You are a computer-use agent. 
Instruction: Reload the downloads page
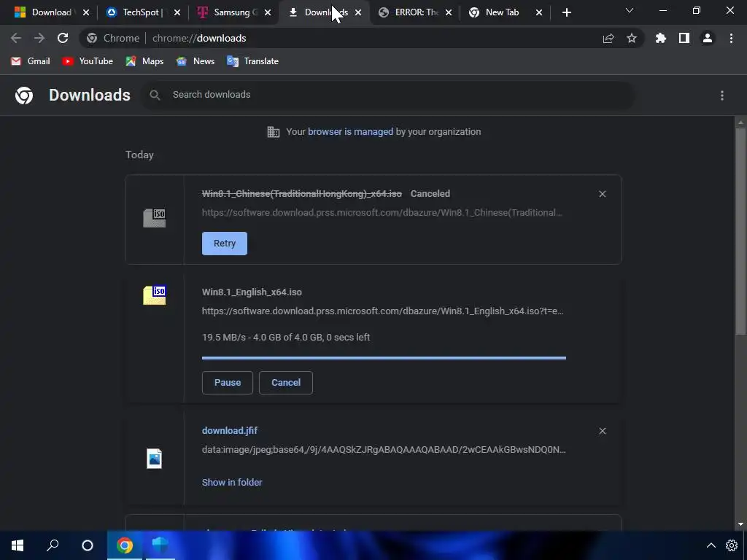pyautogui.click(x=63, y=38)
